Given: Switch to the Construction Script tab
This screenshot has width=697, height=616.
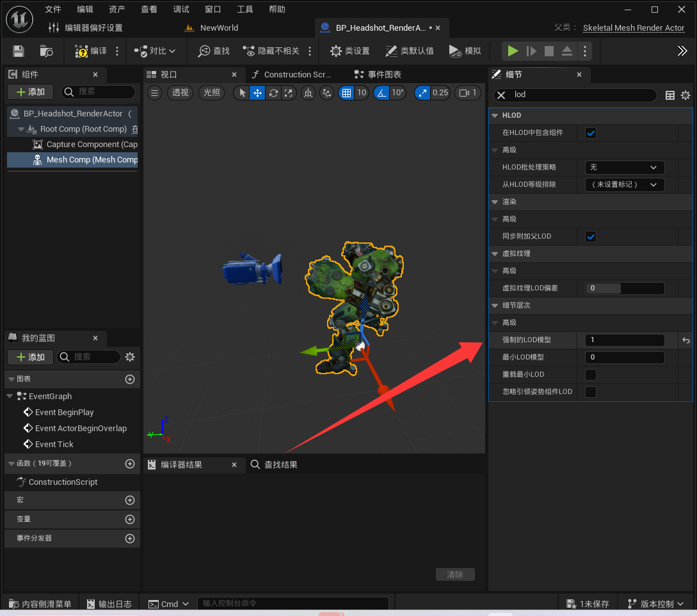Looking at the screenshot, I should tap(292, 75).
